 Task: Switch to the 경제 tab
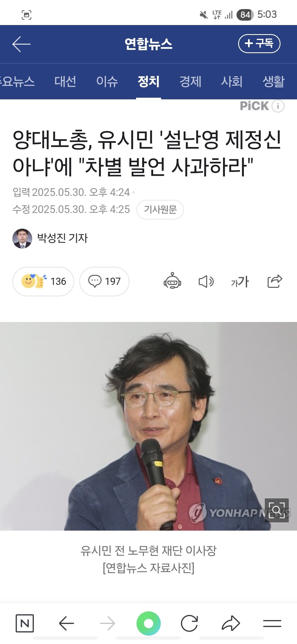[x=190, y=81]
